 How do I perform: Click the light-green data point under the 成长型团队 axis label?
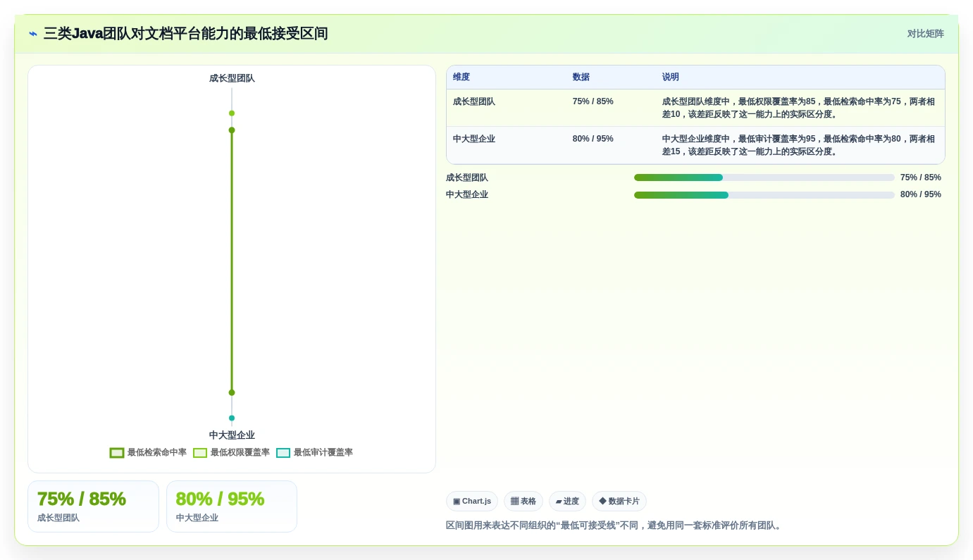[x=232, y=113]
